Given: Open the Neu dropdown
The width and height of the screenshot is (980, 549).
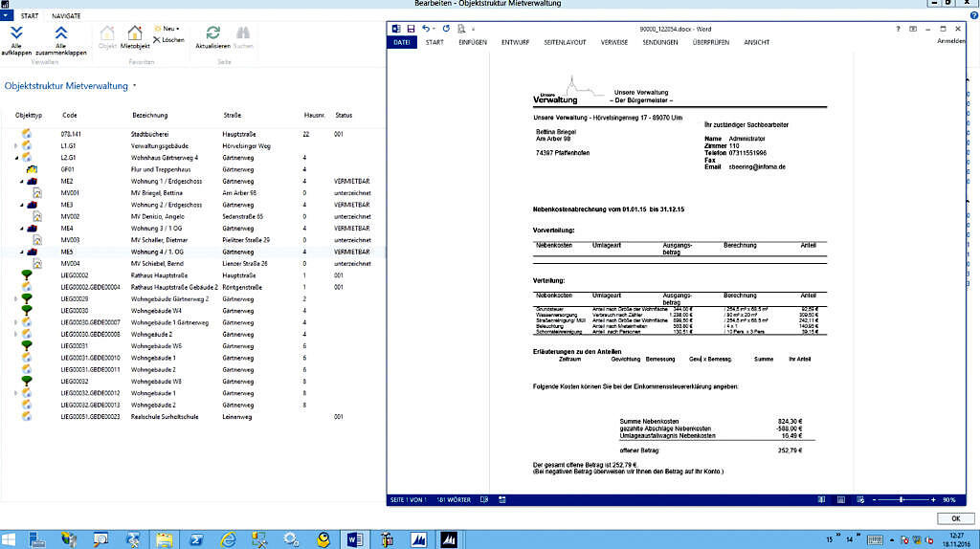Looking at the screenshot, I should pos(172,30).
